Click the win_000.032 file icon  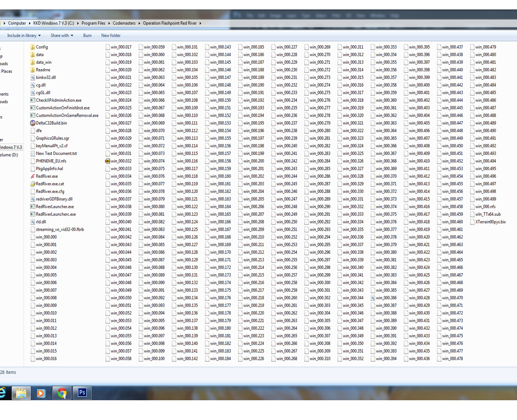[107, 161]
